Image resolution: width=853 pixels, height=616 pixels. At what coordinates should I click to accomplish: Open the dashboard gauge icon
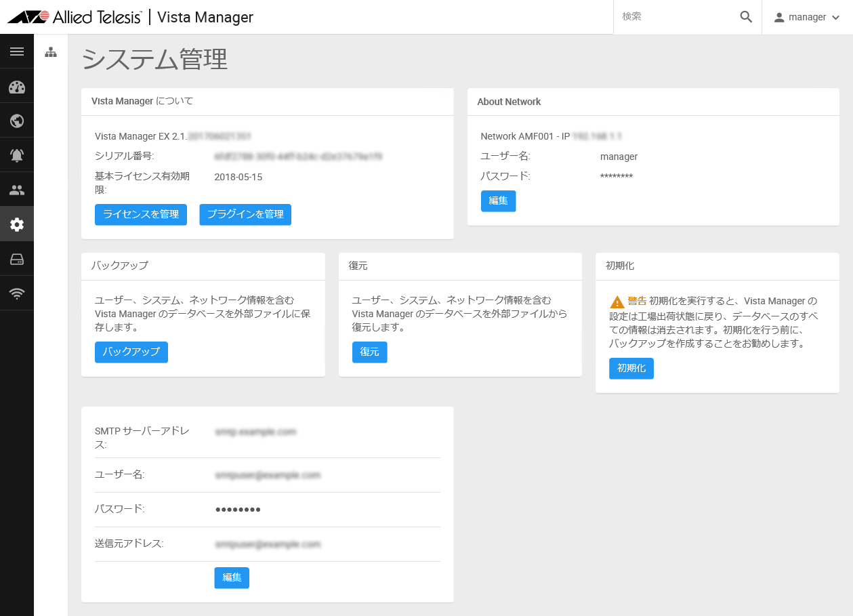click(x=17, y=87)
